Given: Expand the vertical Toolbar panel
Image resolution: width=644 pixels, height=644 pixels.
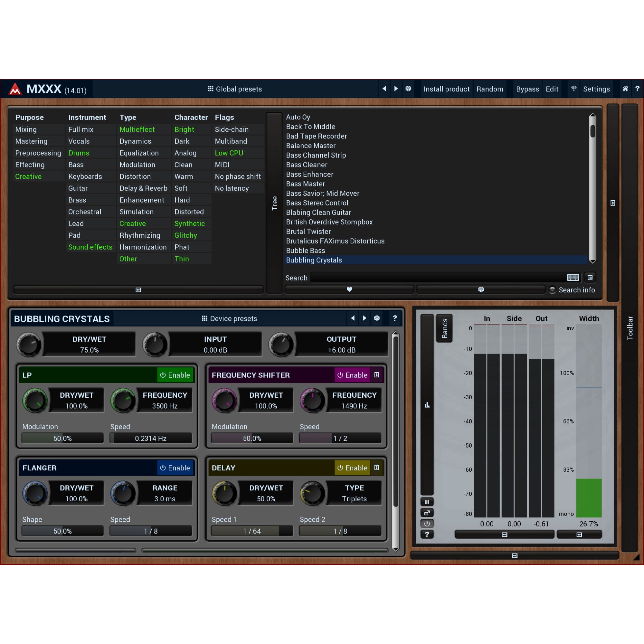Looking at the screenshot, I should pos(630,328).
